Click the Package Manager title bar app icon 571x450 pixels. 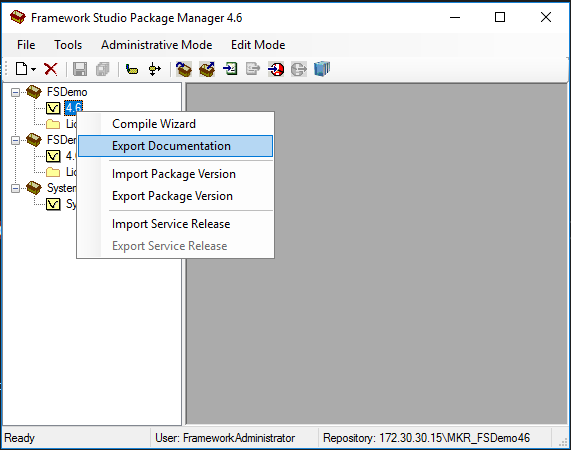[17, 17]
